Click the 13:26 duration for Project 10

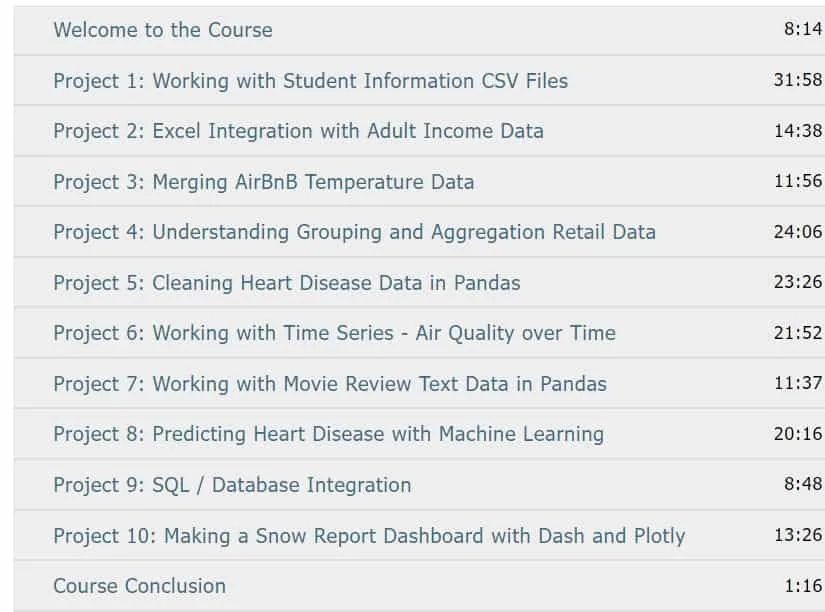[x=798, y=535]
